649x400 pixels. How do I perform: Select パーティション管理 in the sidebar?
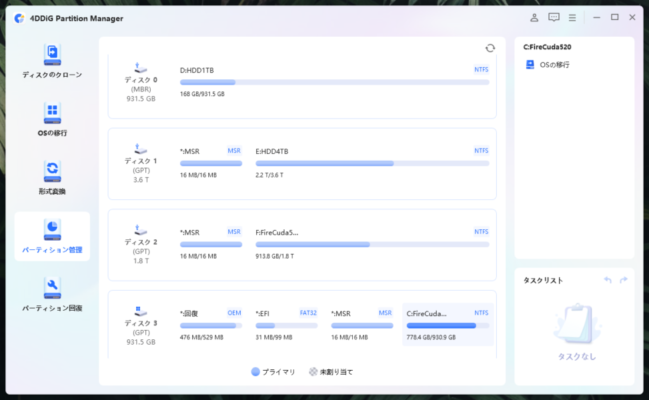(x=52, y=236)
